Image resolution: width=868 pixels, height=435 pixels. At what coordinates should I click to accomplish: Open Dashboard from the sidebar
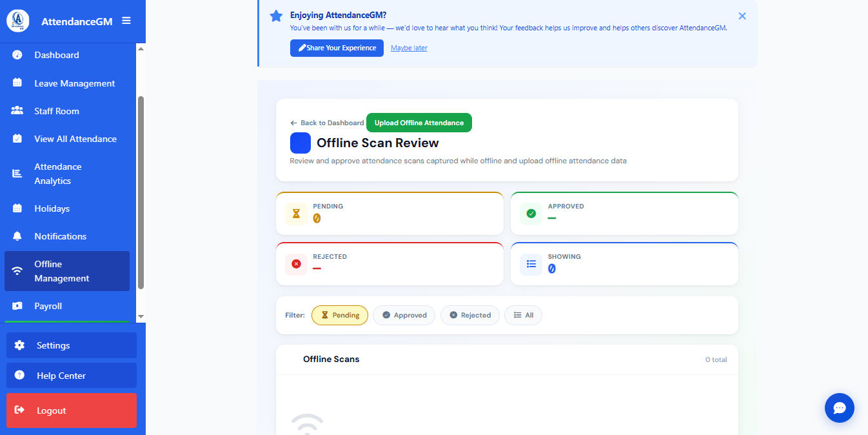[67, 55]
